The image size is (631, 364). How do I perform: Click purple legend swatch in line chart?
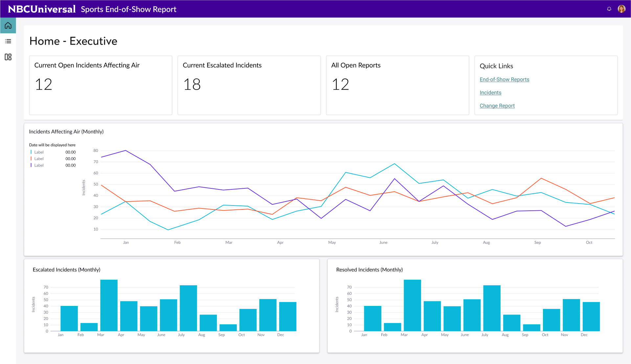tap(31, 165)
